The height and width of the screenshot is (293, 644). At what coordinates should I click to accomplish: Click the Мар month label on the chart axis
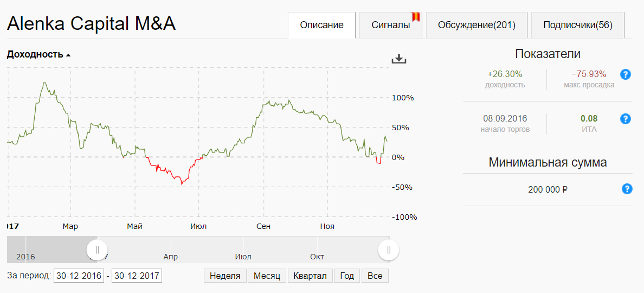(x=70, y=226)
